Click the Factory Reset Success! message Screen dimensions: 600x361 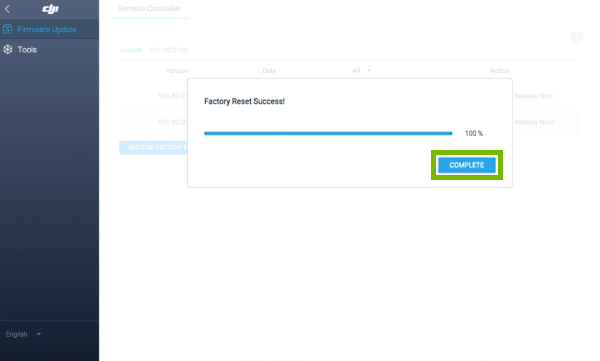pyautogui.click(x=244, y=101)
